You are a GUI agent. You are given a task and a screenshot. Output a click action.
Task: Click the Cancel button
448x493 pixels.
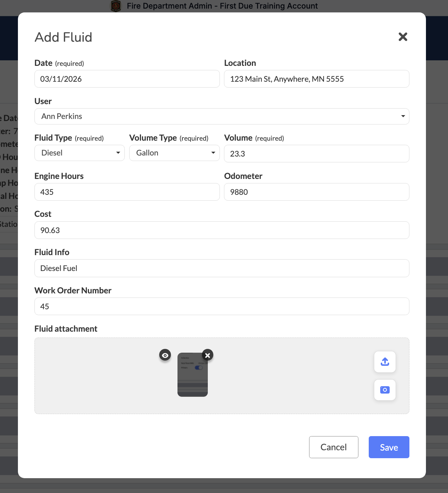coord(334,447)
